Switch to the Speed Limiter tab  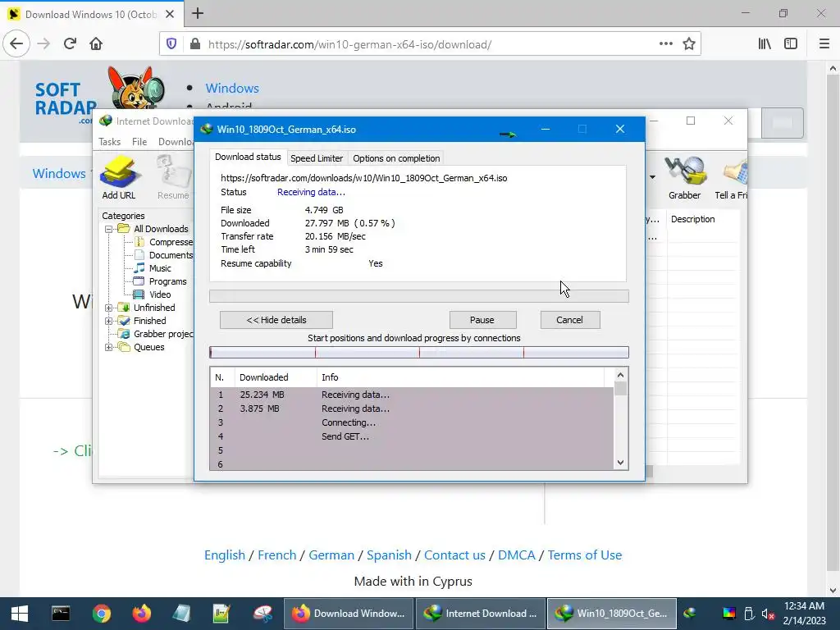(x=317, y=158)
